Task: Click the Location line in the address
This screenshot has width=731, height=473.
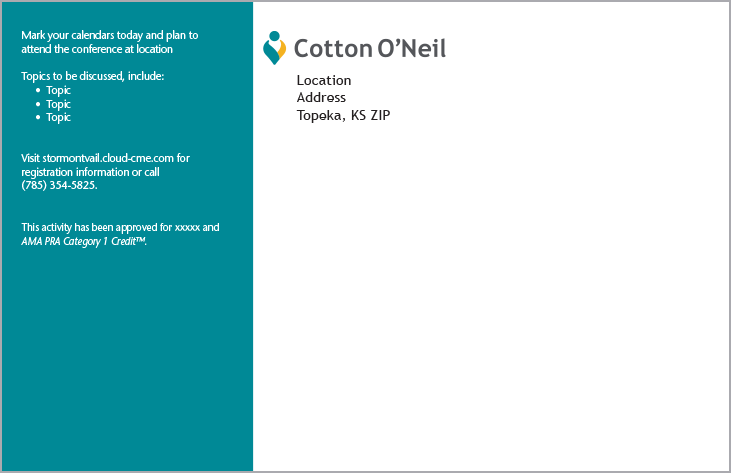Action: [x=324, y=80]
